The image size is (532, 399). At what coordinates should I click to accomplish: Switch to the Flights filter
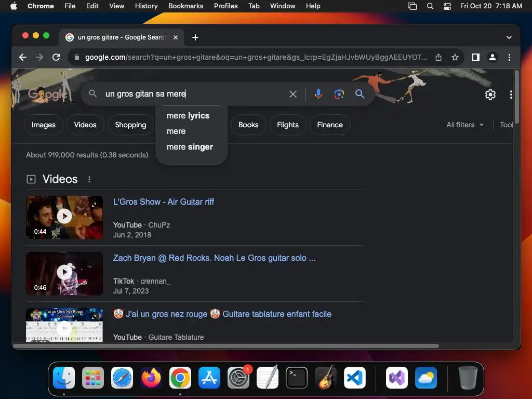(x=288, y=125)
